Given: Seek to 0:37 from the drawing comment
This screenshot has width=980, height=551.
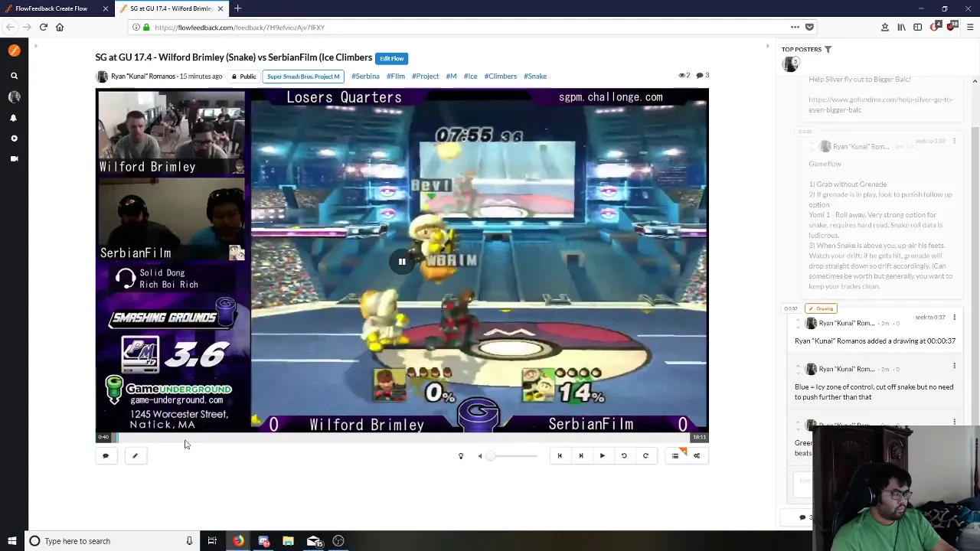Looking at the screenshot, I should point(930,318).
